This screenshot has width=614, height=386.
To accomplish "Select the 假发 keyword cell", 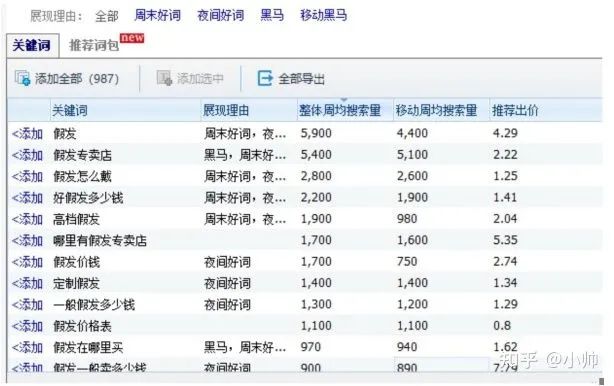I will [x=65, y=134].
